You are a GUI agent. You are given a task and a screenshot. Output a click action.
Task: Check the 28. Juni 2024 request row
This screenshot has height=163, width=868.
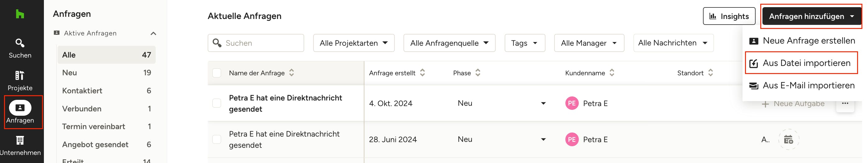[217, 139]
